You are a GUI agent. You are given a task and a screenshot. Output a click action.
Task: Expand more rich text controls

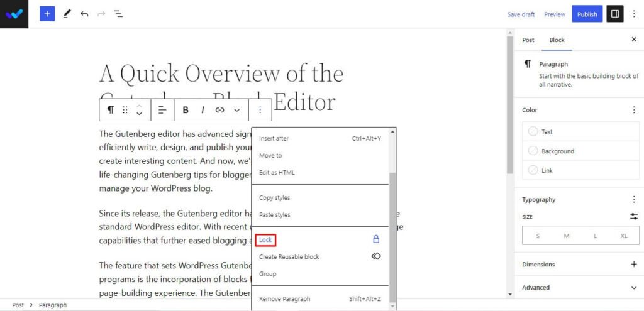coord(237,110)
